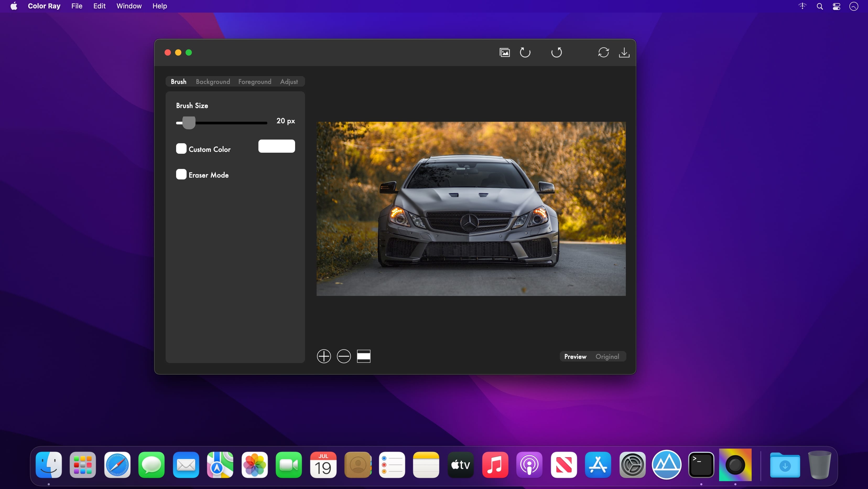The width and height of the screenshot is (868, 489).
Task: Open Finder from the Dock
Action: pyautogui.click(x=49, y=465)
